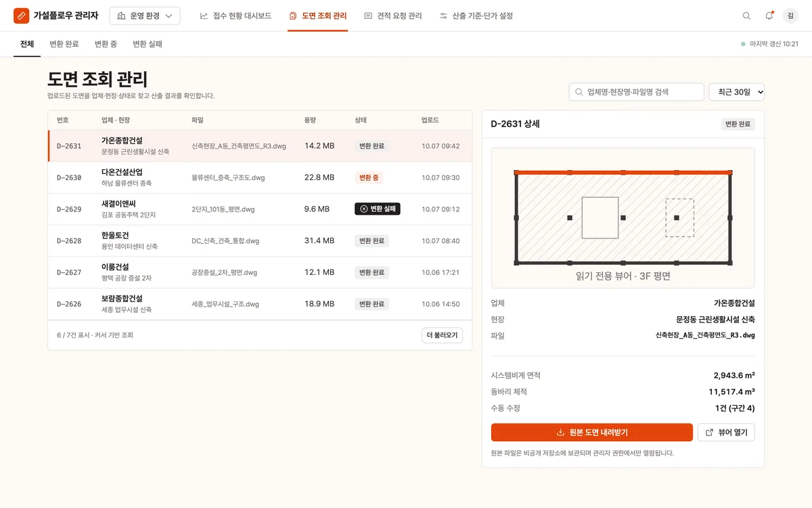Click the drawing preview 3F 평면 viewer
Viewport: 812px width, 508px height.
[x=623, y=218]
